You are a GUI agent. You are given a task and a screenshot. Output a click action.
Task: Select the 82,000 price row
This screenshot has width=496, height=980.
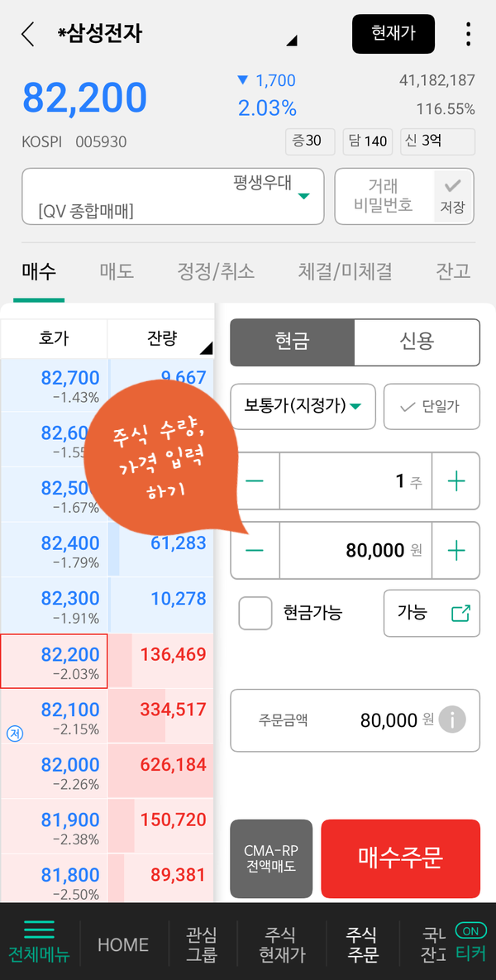pyautogui.click(x=107, y=771)
